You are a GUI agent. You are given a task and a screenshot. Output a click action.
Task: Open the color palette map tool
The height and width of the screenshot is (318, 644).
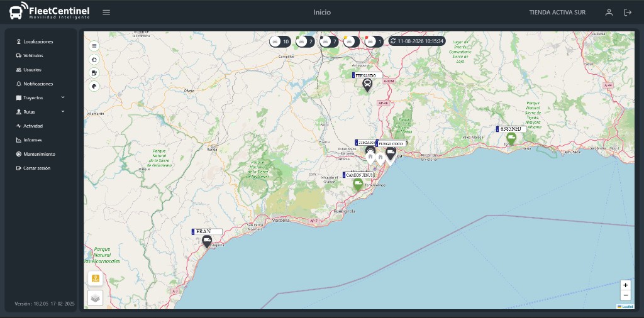(x=94, y=86)
